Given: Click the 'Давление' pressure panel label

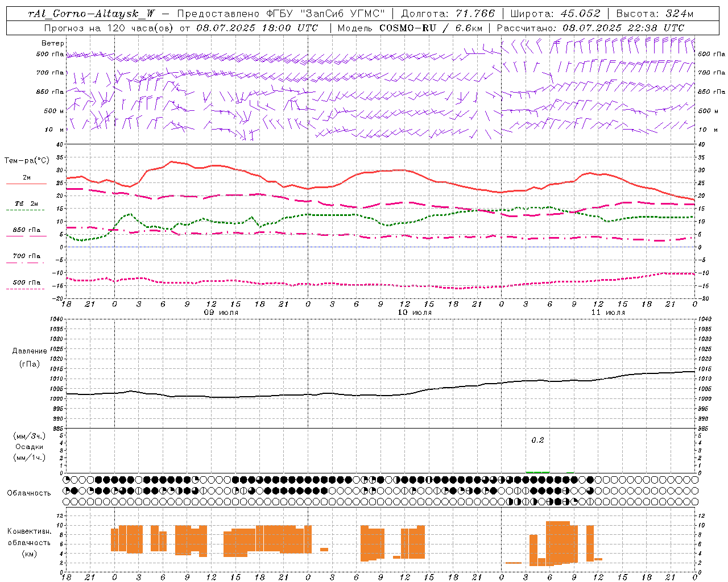Looking at the screenshot, I should click(x=30, y=351).
